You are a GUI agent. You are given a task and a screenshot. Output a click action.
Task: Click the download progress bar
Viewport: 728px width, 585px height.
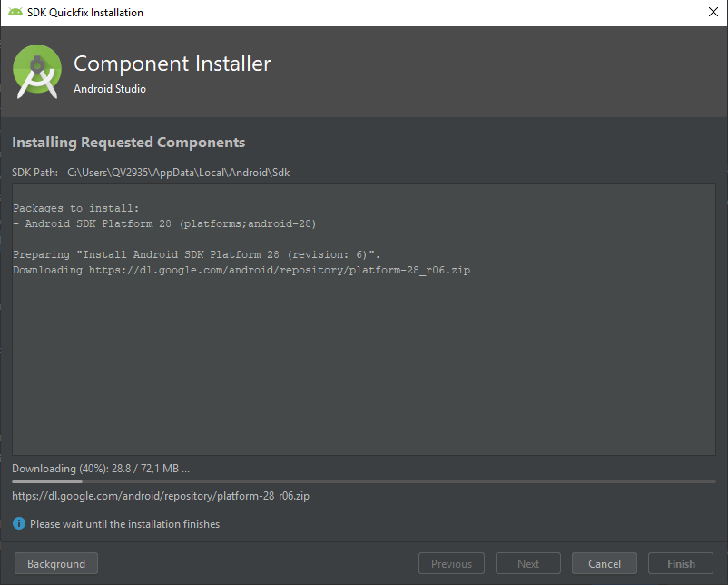[x=363, y=481]
